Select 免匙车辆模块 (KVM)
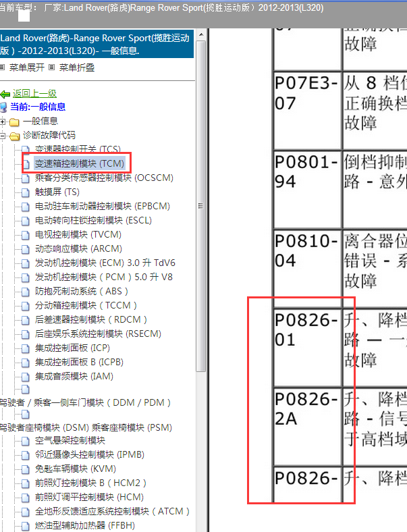The height and width of the screenshot is (532, 407). coord(76,469)
